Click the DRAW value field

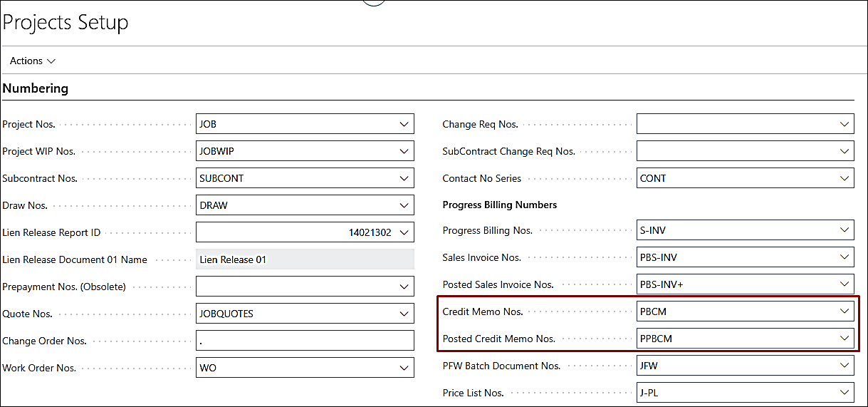[305, 205]
